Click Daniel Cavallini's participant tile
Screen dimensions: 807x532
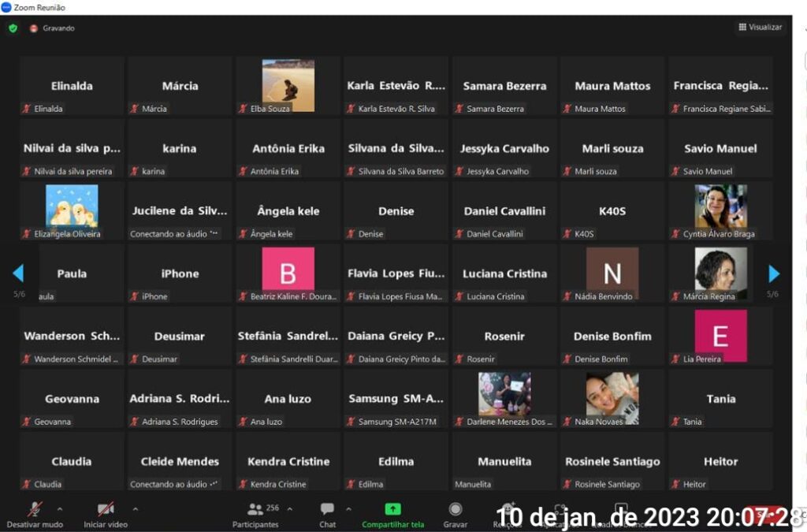pos(504,211)
